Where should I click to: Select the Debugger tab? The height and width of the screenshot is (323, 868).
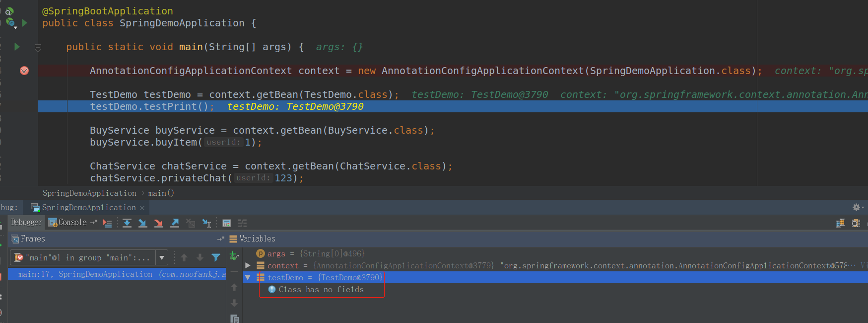pos(26,223)
